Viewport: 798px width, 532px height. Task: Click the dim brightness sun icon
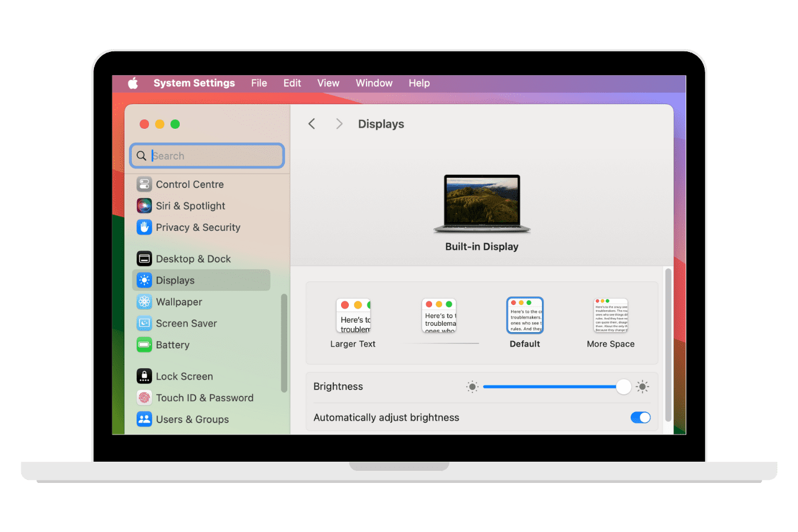(472, 387)
